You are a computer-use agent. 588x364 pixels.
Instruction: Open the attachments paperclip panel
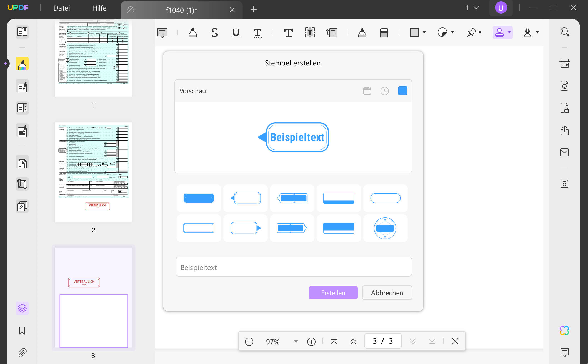(22, 353)
